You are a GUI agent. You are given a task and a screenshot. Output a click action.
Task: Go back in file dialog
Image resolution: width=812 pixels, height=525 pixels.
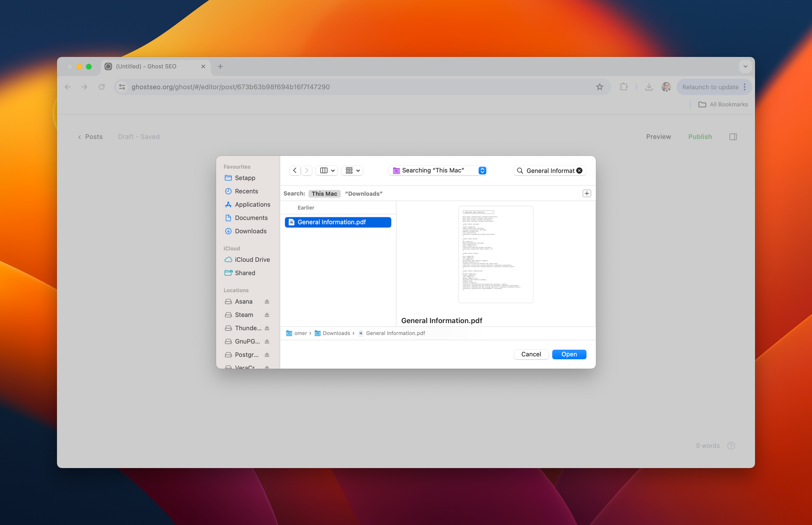[295, 171]
